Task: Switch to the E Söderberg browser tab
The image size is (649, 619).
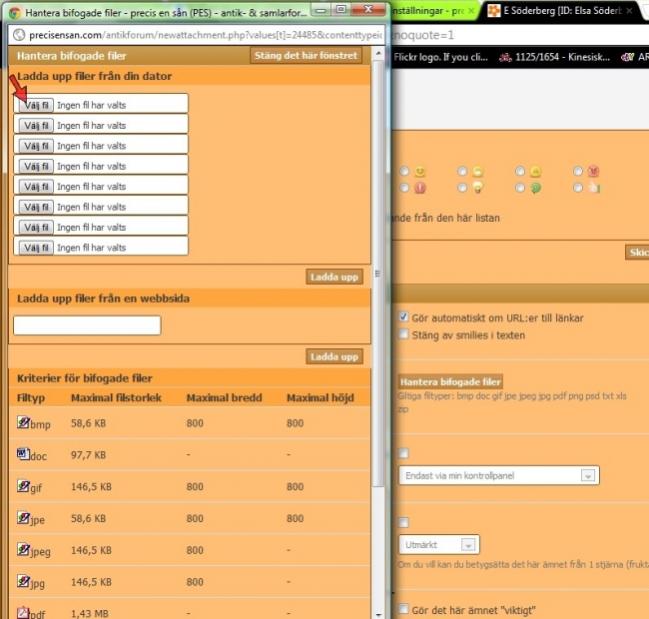Action: coord(559,11)
